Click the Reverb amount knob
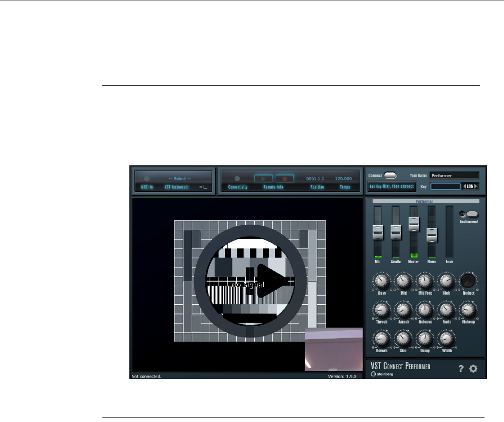 click(382, 339)
